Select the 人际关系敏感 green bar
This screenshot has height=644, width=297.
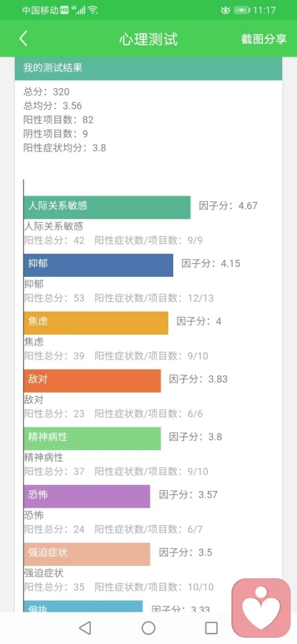(x=107, y=207)
